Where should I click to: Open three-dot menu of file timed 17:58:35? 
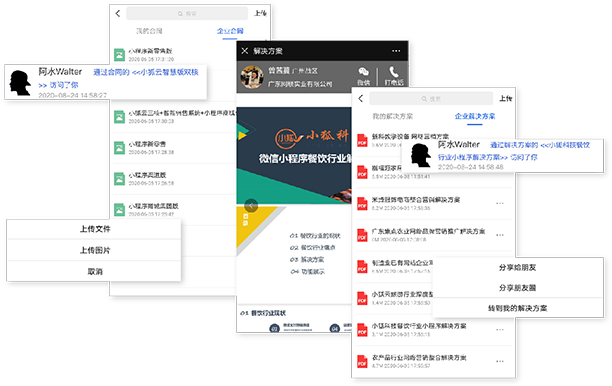tap(500, 203)
